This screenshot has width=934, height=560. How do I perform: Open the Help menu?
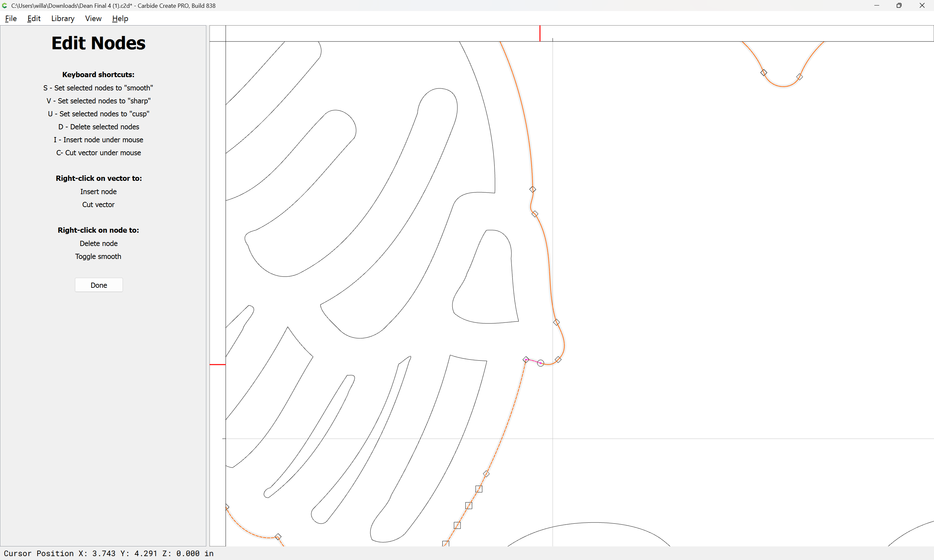click(120, 18)
